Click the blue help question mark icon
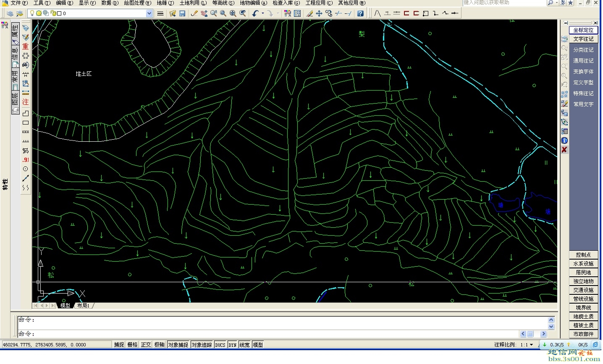Image resolution: width=603 pixels, height=364 pixels. click(360, 13)
